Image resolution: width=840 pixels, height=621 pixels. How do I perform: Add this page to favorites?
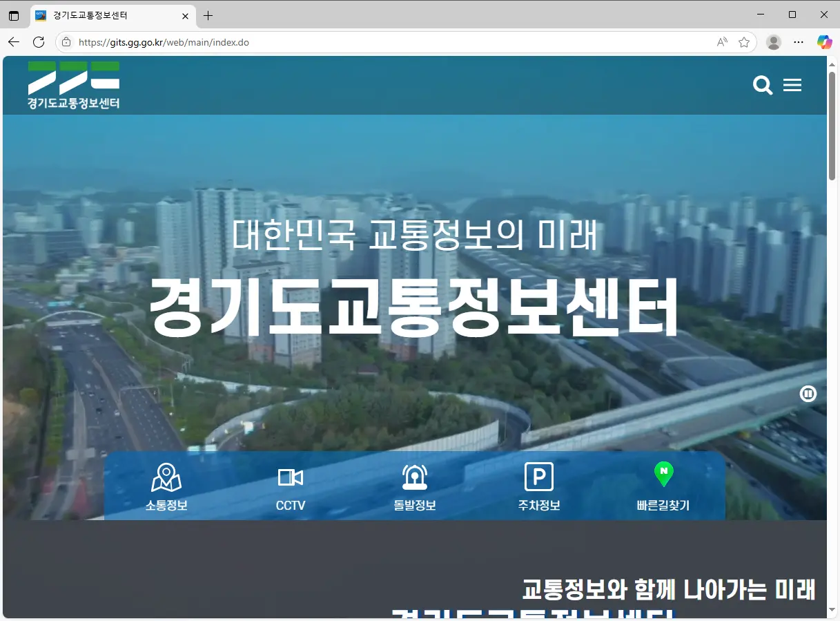coord(744,42)
